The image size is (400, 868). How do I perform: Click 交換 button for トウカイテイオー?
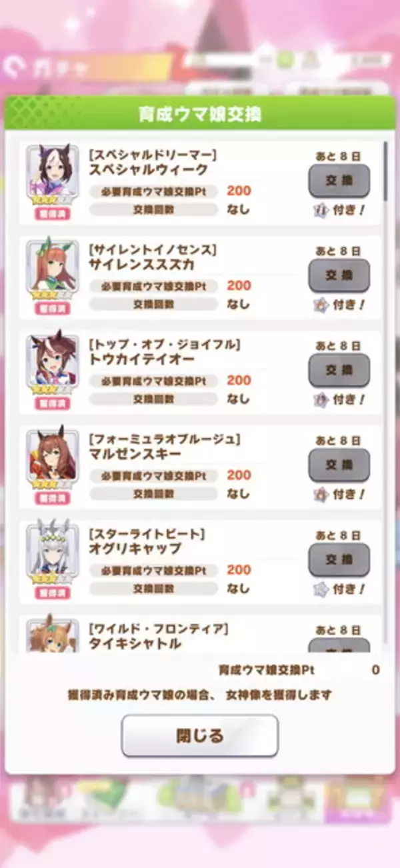339,370
